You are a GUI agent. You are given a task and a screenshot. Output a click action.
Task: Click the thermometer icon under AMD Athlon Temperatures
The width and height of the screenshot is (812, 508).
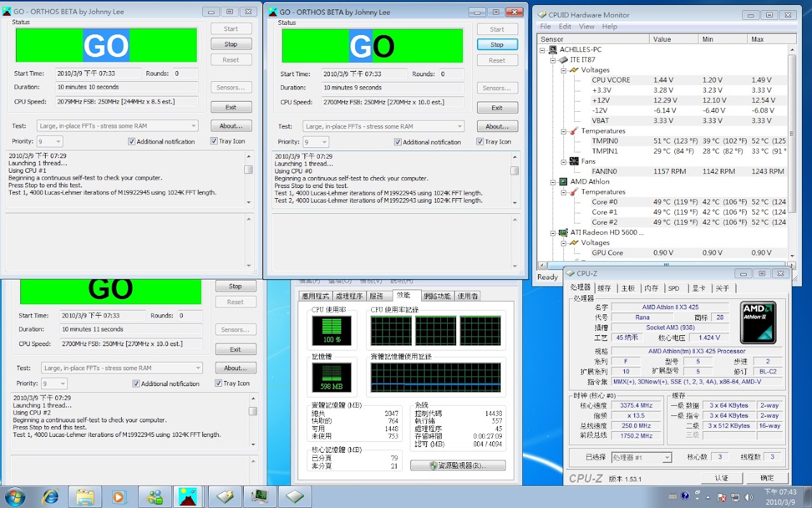click(x=573, y=192)
